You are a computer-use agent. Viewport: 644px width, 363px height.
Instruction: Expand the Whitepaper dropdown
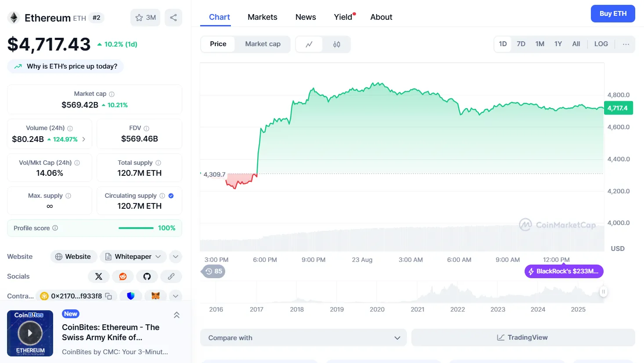133,257
